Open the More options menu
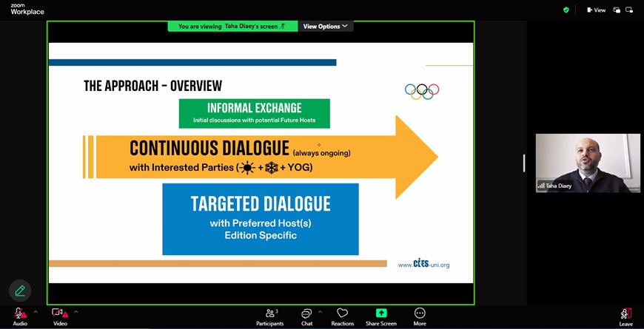This screenshot has width=644, height=329. point(420,316)
